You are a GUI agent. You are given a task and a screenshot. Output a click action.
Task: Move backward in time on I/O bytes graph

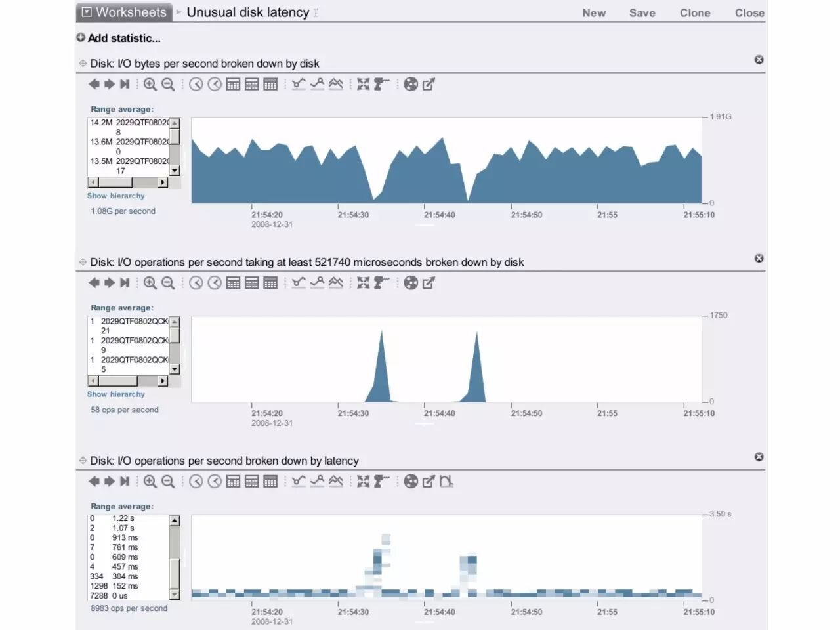(x=94, y=84)
